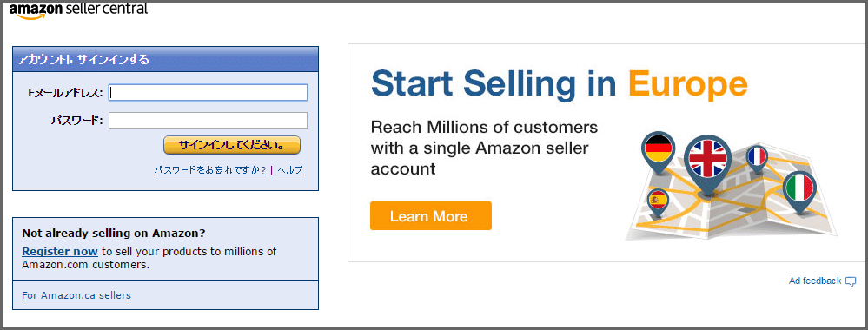This screenshot has height=330, width=868.
Task: Click the orange Learn More button
Action: pos(431,216)
